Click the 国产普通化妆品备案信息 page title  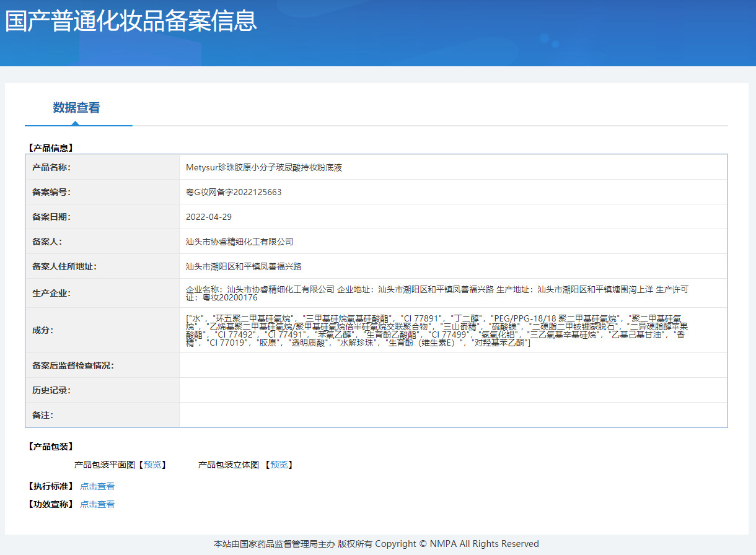[131, 20]
